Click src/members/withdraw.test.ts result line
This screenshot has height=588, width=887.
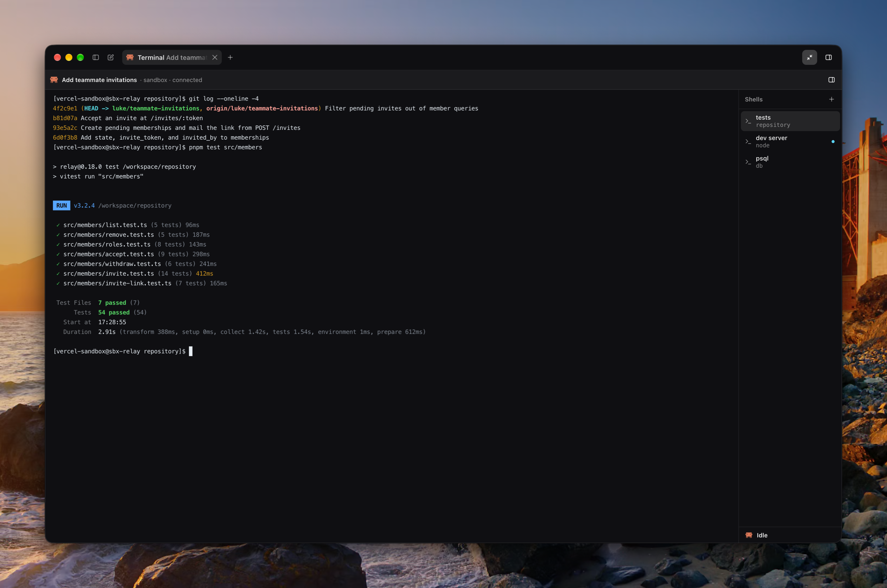point(136,264)
